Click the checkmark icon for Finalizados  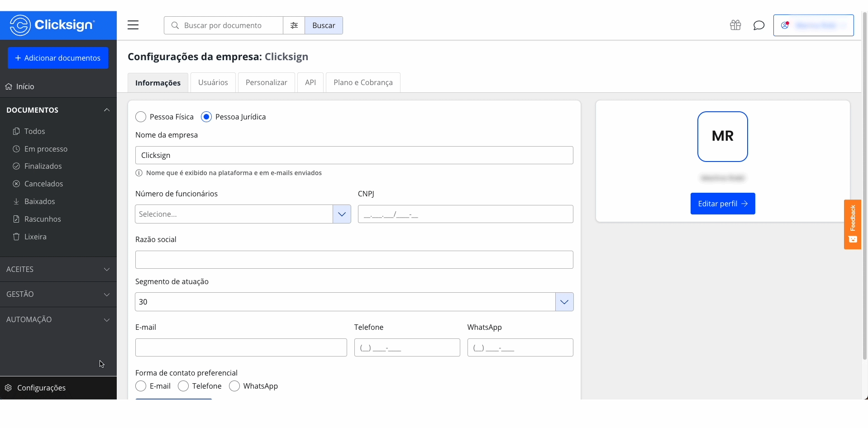[x=16, y=166]
